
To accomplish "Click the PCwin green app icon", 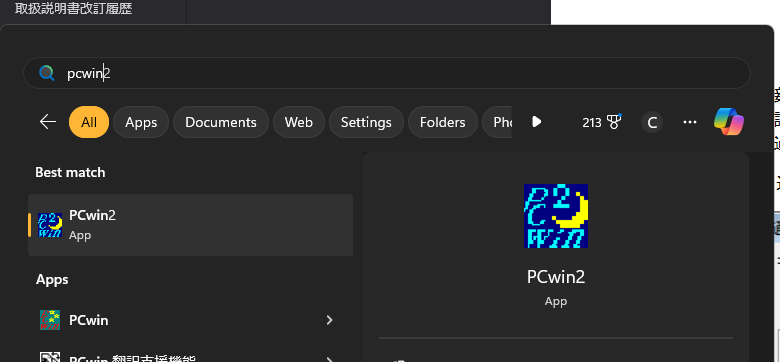I will click(x=50, y=320).
